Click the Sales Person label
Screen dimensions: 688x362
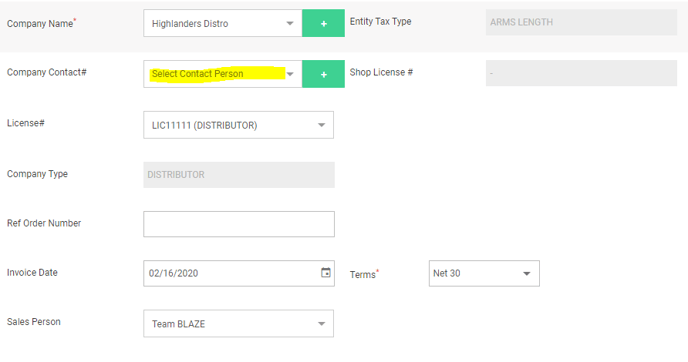34,322
